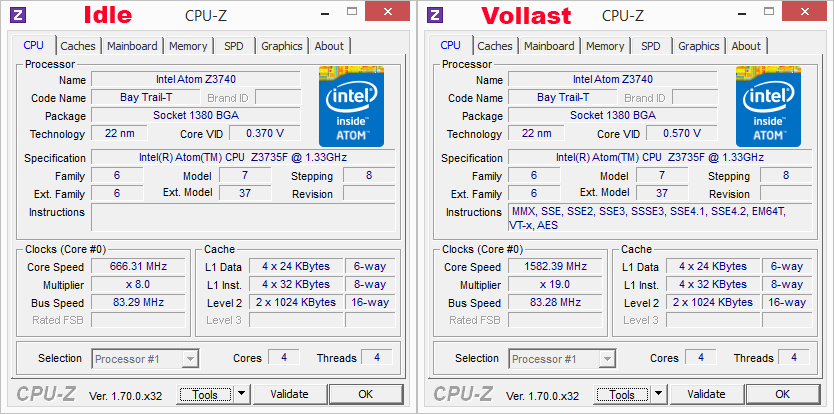Close the Vollast CPU-Z window
The height and width of the screenshot is (414, 834).
pyautogui.click(x=804, y=11)
